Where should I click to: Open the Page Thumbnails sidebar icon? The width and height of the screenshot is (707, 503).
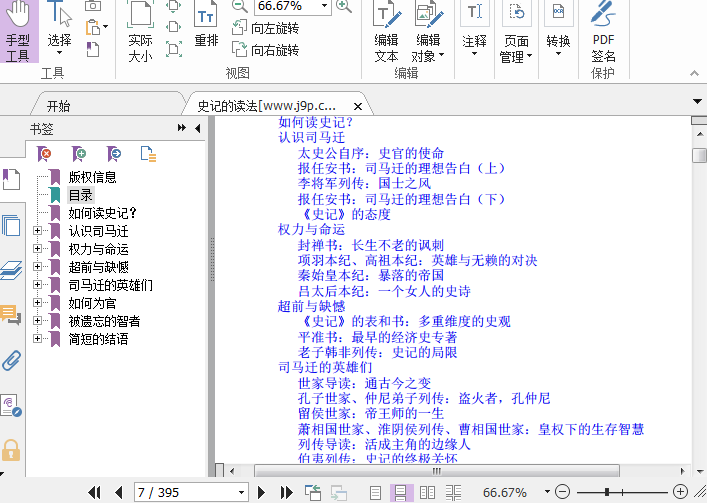pyautogui.click(x=11, y=225)
